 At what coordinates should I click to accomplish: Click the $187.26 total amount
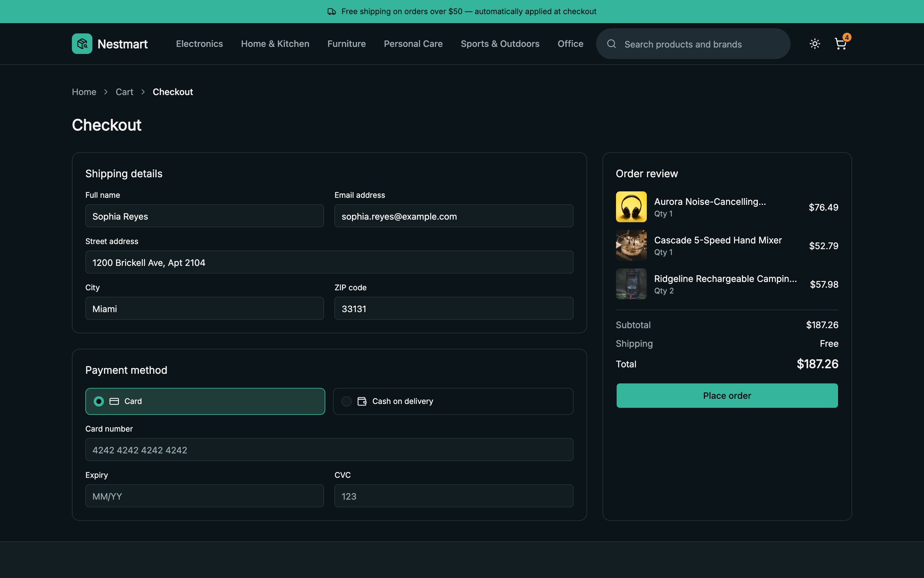(x=817, y=364)
